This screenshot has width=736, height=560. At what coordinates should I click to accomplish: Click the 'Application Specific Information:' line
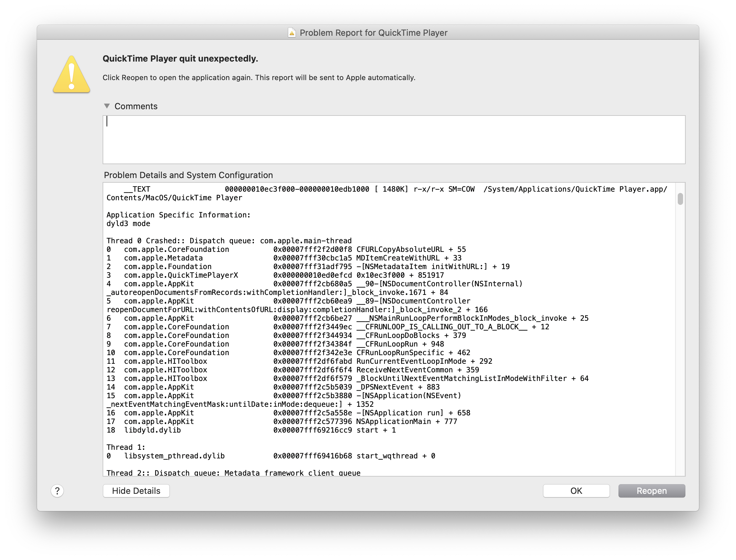coord(178,215)
